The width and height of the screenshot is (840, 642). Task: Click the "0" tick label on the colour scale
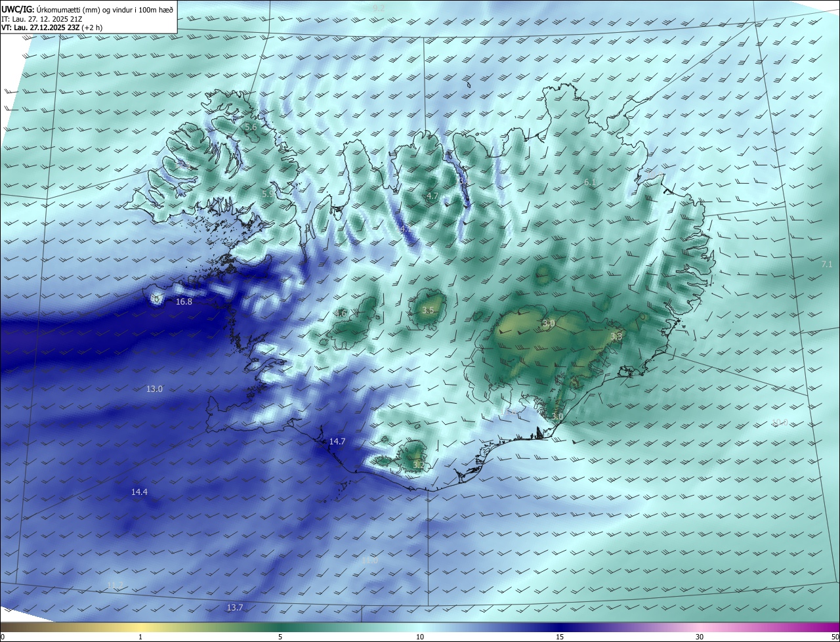point(3,637)
